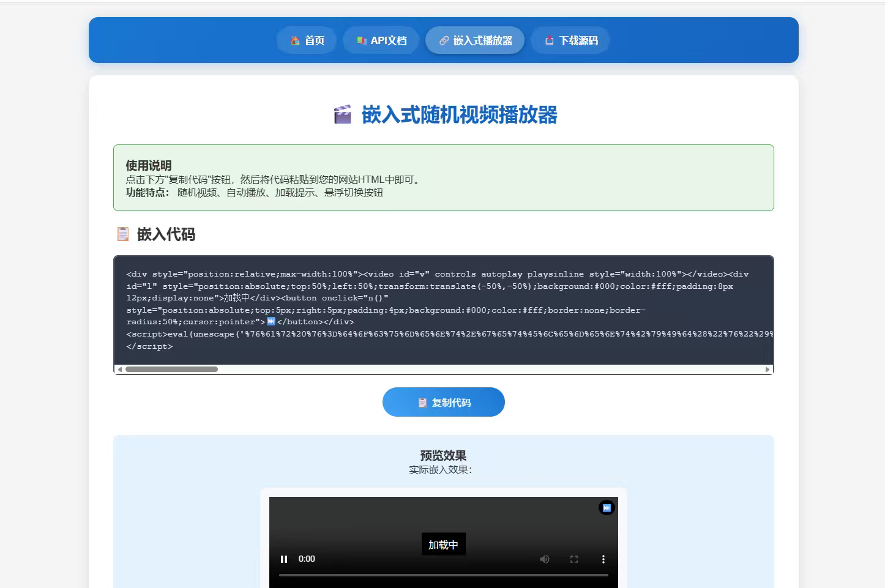
Task: Open the API文档 navigation item
Action: click(381, 40)
